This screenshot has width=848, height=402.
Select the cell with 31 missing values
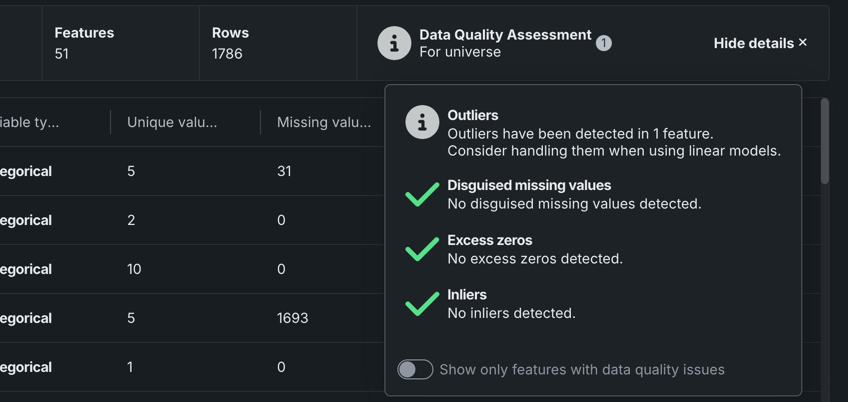pos(284,171)
